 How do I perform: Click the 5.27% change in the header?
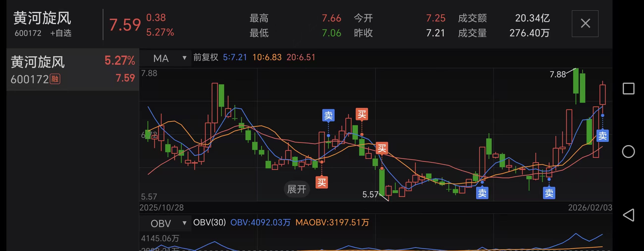click(160, 32)
